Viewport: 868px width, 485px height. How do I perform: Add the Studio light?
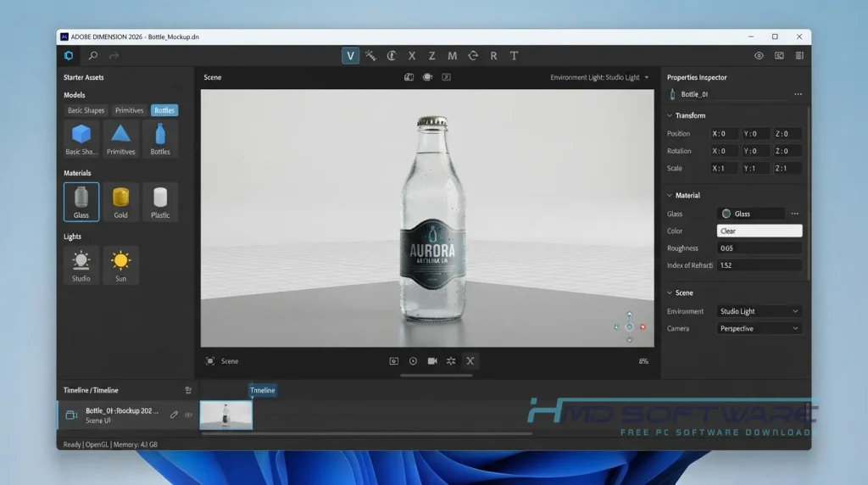(x=81, y=265)
